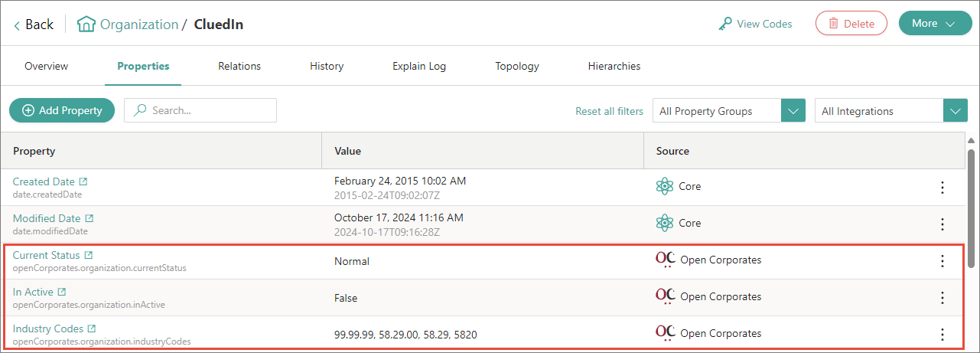Open external link icon next to Created Date
Image resolution: width=980 pixels, height=353 pixels.
pos(83,181)
